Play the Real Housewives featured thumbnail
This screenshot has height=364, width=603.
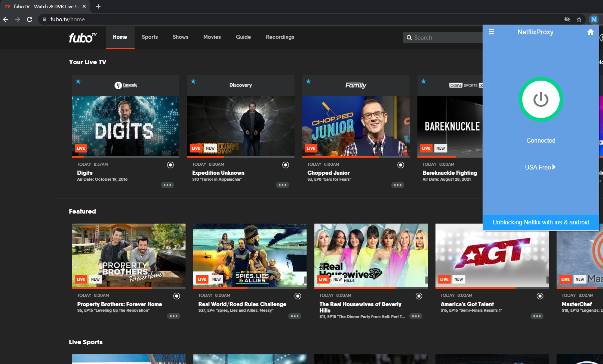click(x=371, y=255)
